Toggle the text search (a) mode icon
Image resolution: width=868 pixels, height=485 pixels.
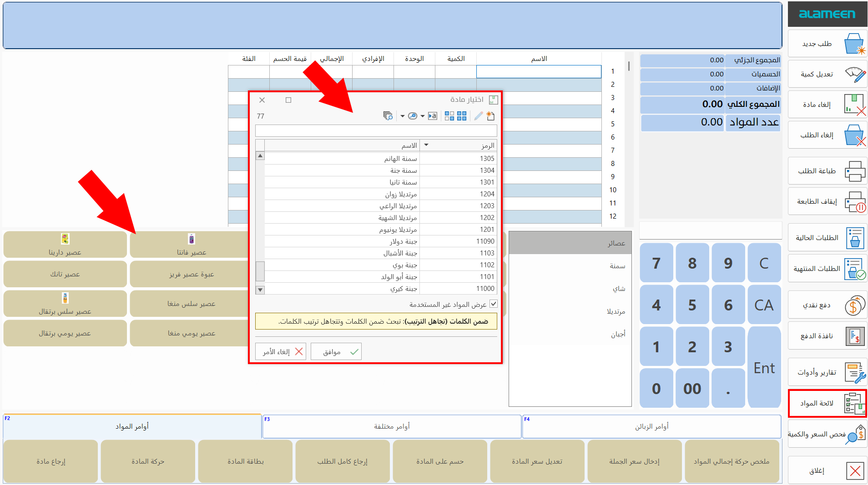[x=433, y=116]
